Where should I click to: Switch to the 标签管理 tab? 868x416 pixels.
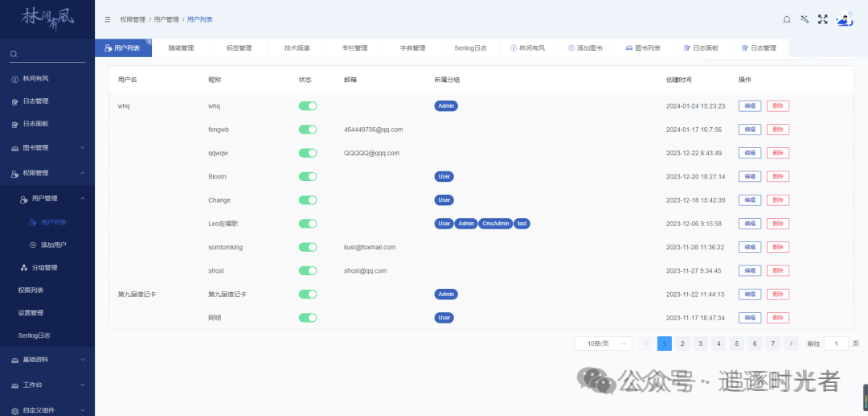(x=240, y=48)
